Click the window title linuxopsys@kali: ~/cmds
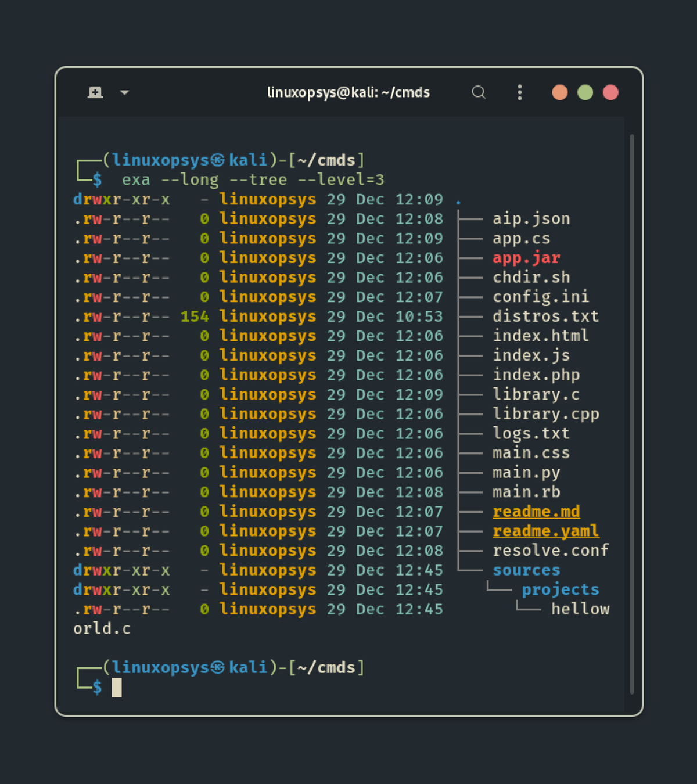The width and height of the screenshot is (697, 784). click(x=348, y=92)
